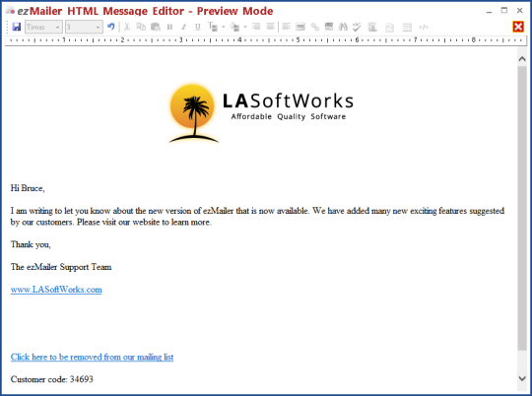Click the 'Customer code: 34693' text
532x396 pixels.
[x=52, y=379]
